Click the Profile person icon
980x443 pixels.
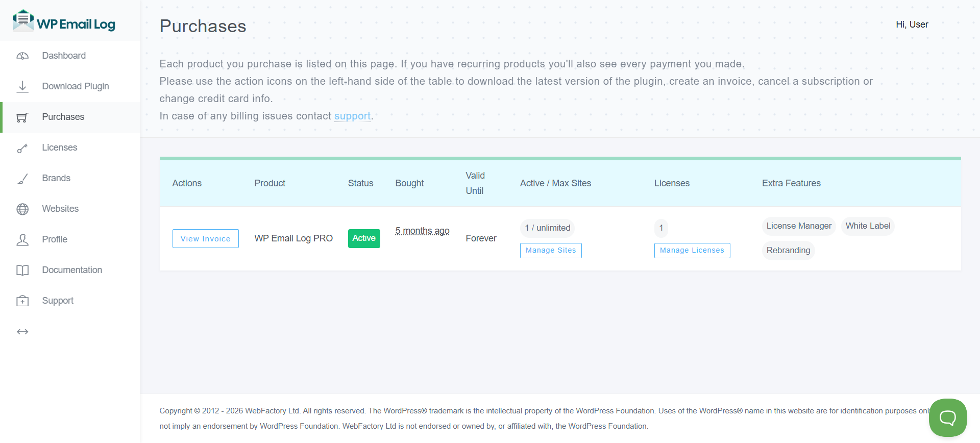[22, 240]
